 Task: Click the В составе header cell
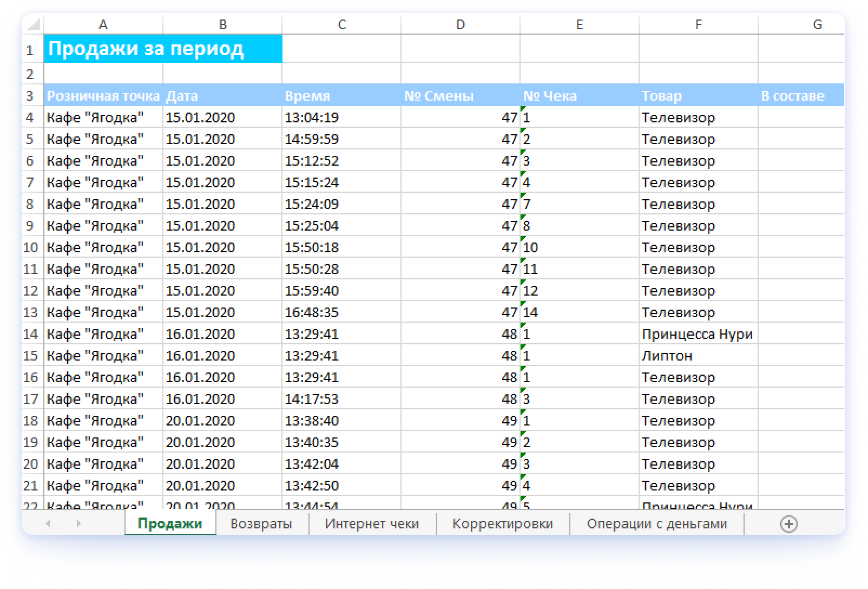point(801,95)
